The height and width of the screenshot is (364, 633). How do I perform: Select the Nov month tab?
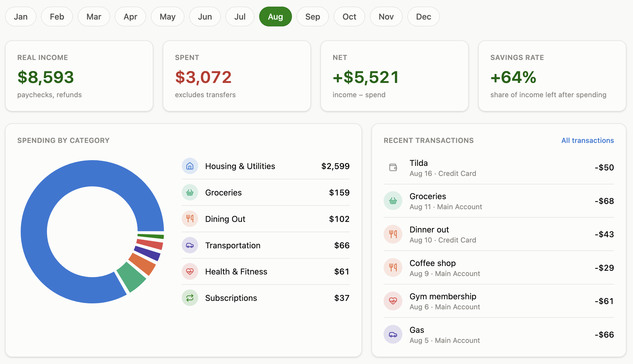(386, 17)
